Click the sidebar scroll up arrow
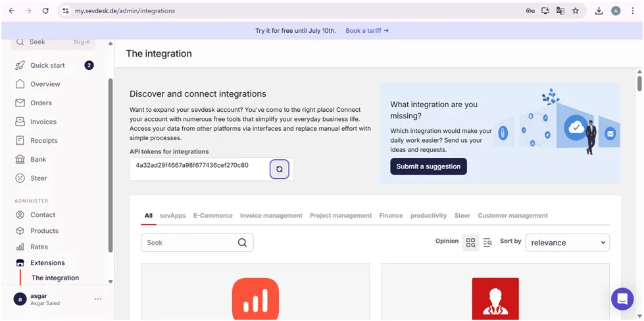The height and width of the screenshot is (321, 644). [110, 43]
